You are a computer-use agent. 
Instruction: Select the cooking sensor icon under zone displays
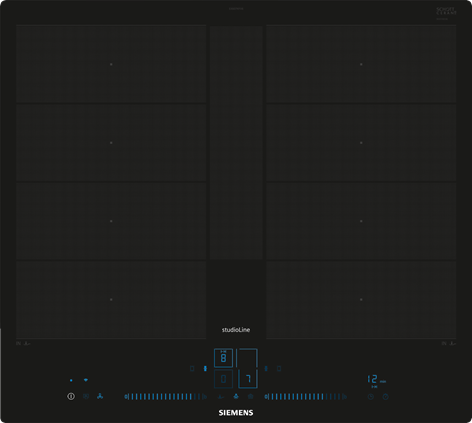coord(236,397)
